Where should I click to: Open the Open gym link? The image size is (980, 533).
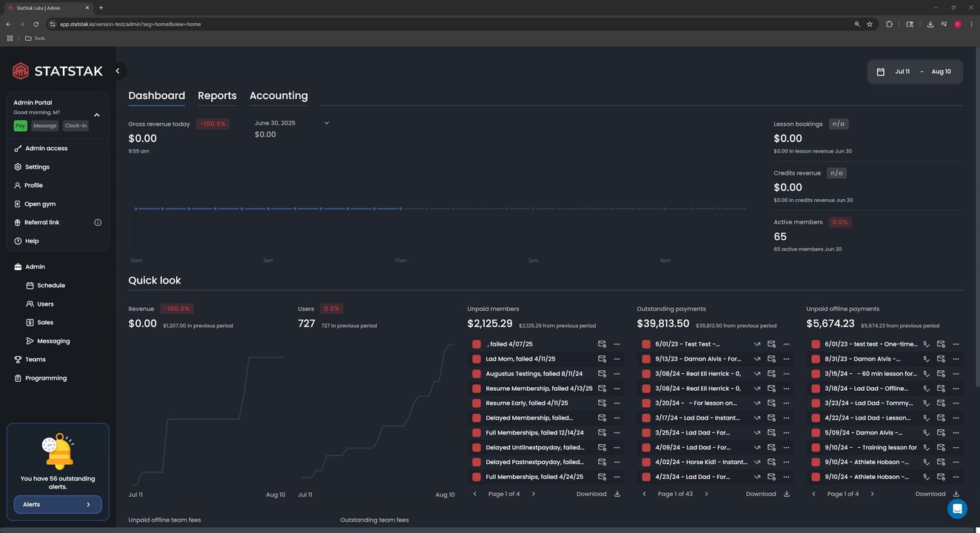click(x=40, y=204)
